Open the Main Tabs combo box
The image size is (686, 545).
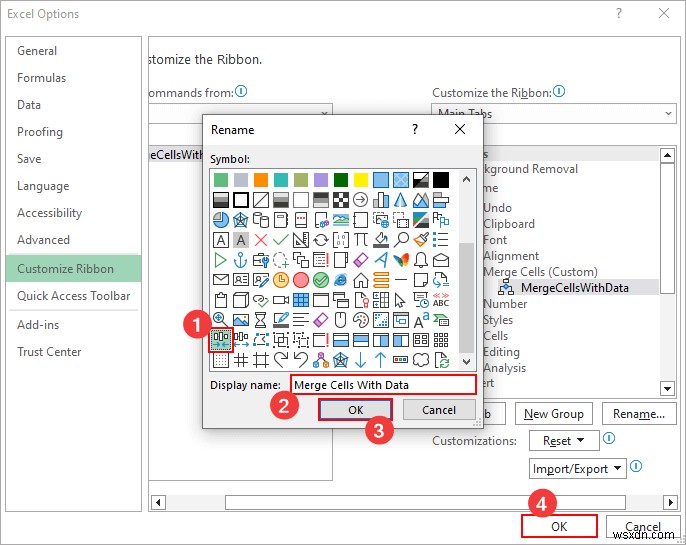(553, 114)
